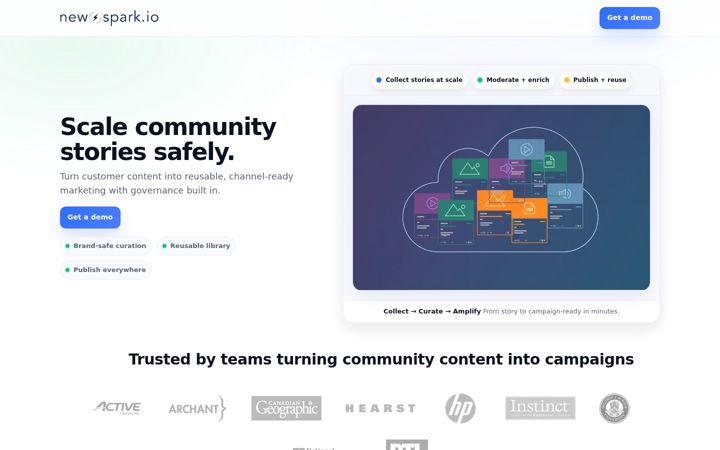Image resolution: width=720 pixels, height=450 pixels.
Task: Click the Reusable library tag
Action: click(x=196, y=246)
